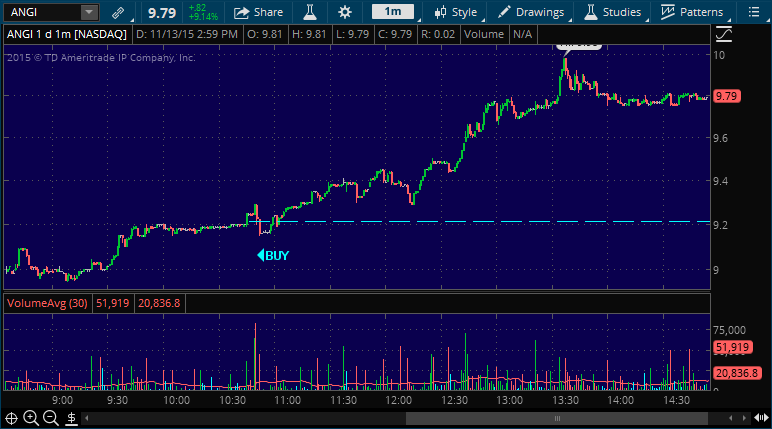Open the flask Edit Studies icon
Viewport: 772px width, 429px height.
tap(310, 12)
